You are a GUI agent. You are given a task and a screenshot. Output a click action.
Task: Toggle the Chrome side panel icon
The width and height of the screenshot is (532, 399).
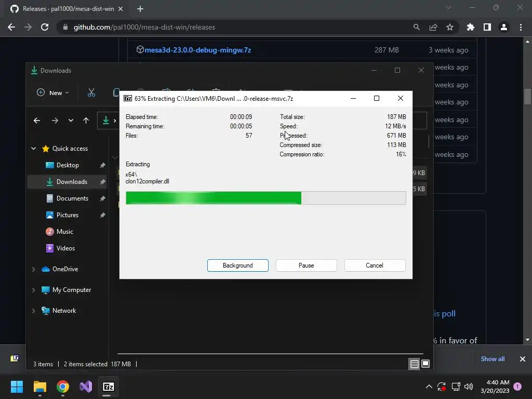[487, 27]
